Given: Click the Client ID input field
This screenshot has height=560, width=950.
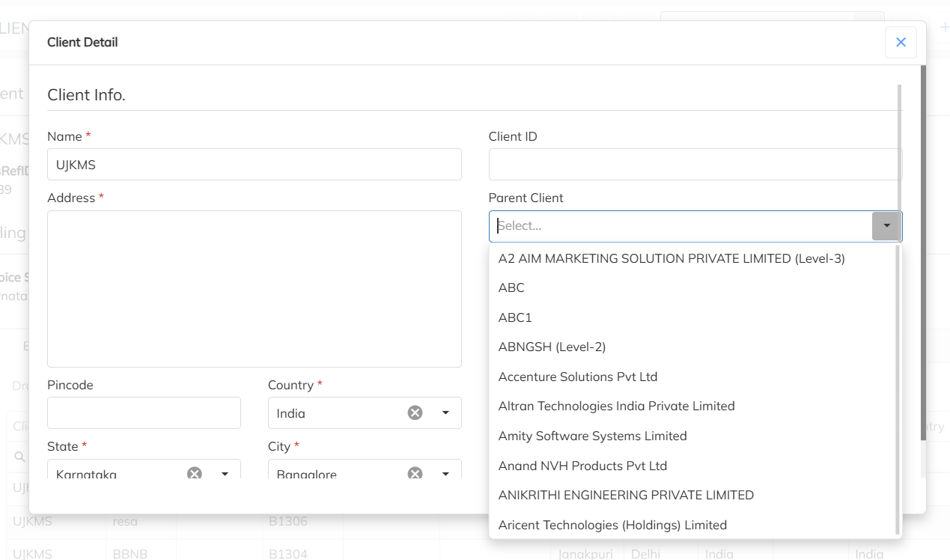Looking at the screenshot, I should [x=693, y=165].
